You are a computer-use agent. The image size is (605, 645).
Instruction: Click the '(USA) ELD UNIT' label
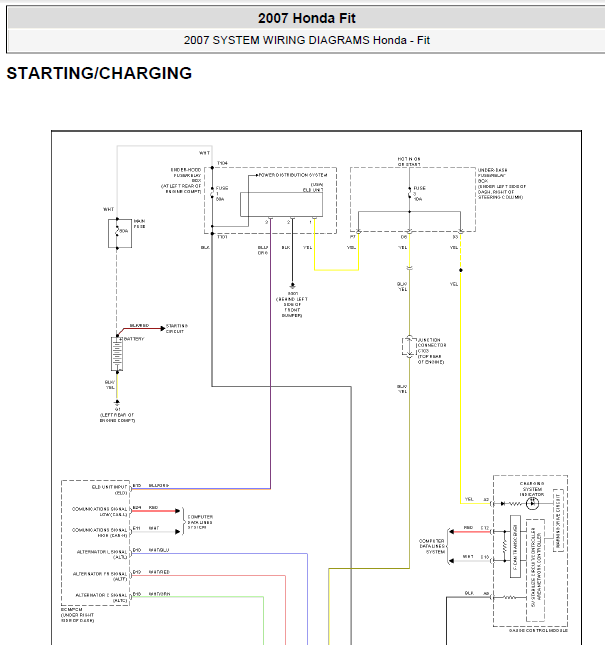click(313, 187)
